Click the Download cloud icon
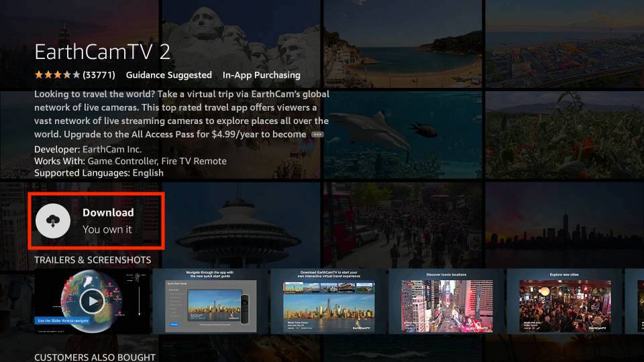The width and height of the screenshot is (644, 362). pyautogui.click(x=53, y=221)
